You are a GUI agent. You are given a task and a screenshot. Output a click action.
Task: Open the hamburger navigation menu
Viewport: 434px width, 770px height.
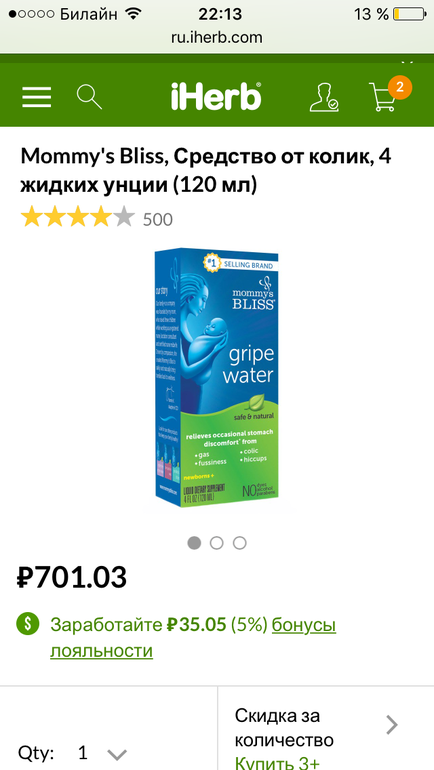(36, 97)
